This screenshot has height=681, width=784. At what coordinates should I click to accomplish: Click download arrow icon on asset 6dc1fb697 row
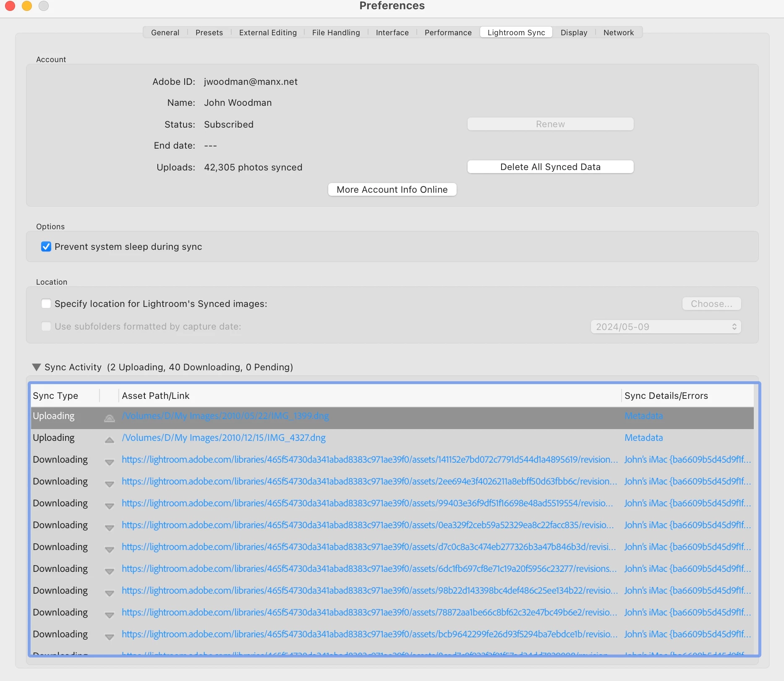point(110,571)
